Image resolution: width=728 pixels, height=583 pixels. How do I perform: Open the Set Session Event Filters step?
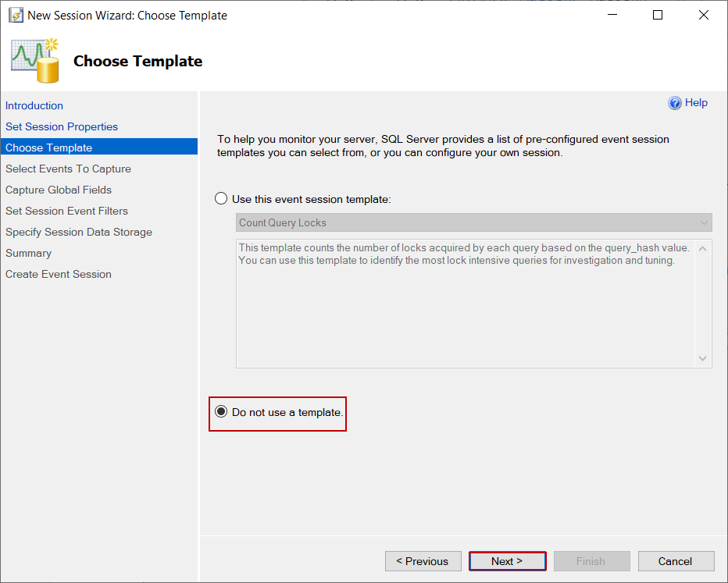(x=66, y=211)
